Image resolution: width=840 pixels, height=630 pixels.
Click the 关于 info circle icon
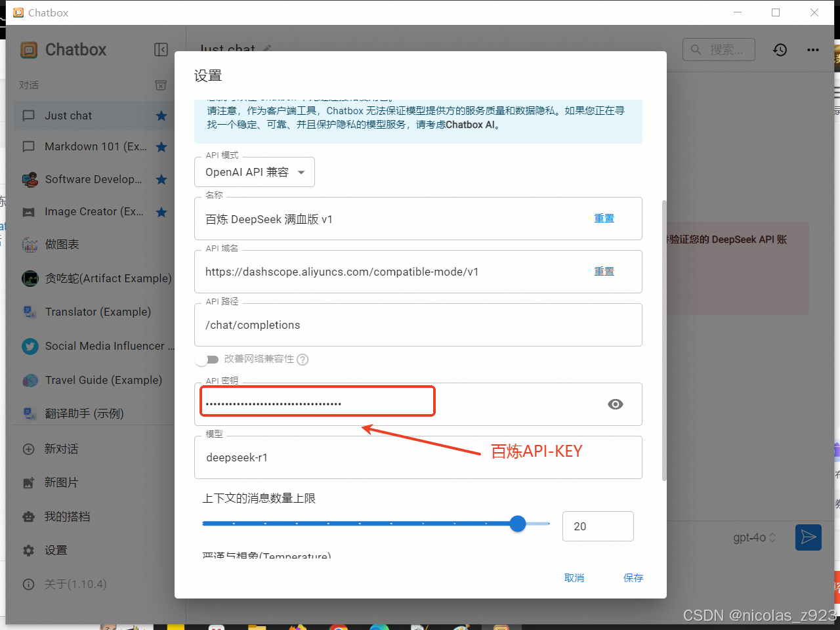[28, 584]
